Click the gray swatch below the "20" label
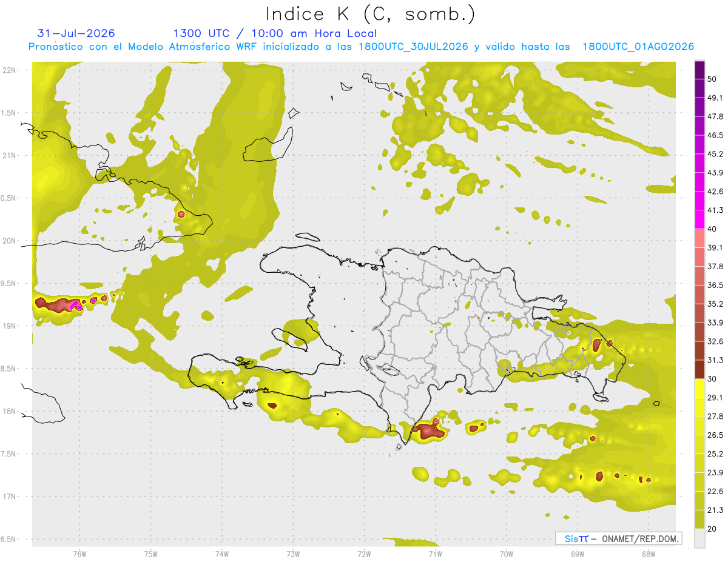 tap(699, 538)
